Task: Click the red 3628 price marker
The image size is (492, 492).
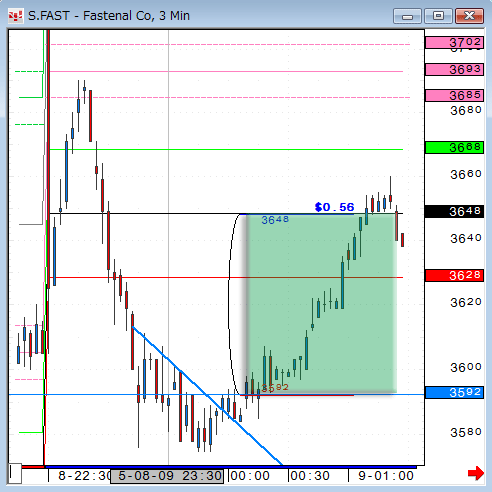Action: [454, 276]
